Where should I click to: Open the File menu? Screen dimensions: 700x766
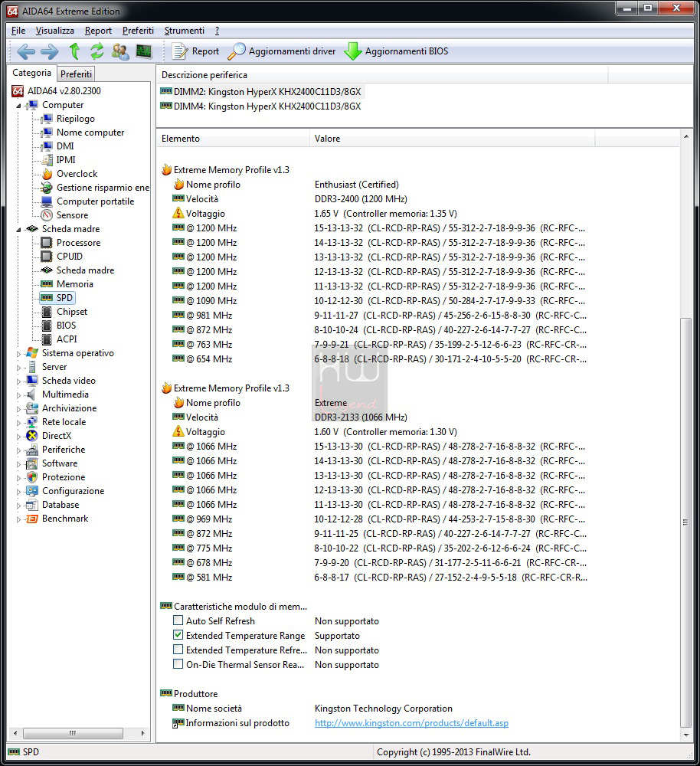(18, 31)
